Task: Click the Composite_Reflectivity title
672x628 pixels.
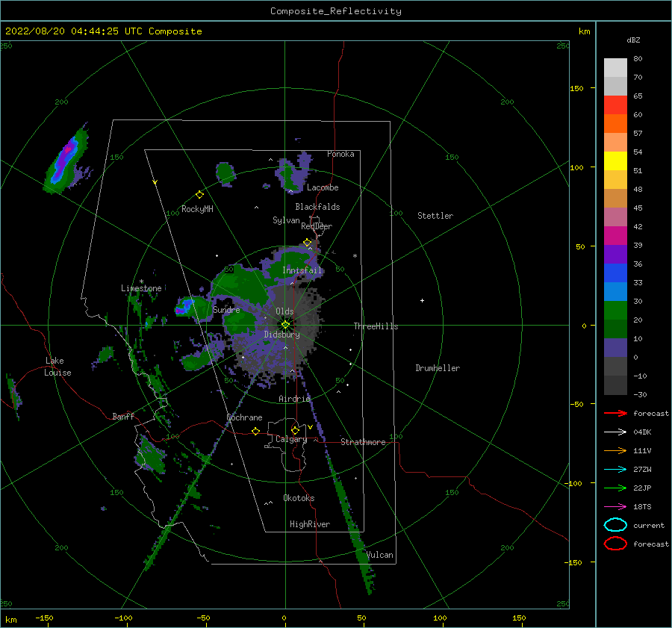Action: tap(336, 11)
